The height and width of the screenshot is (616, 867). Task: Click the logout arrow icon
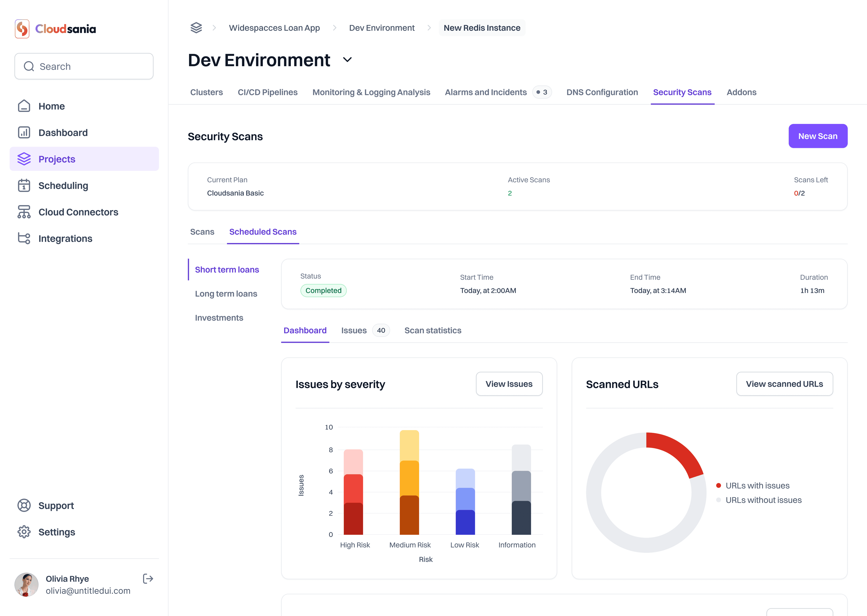coord(148,579)
